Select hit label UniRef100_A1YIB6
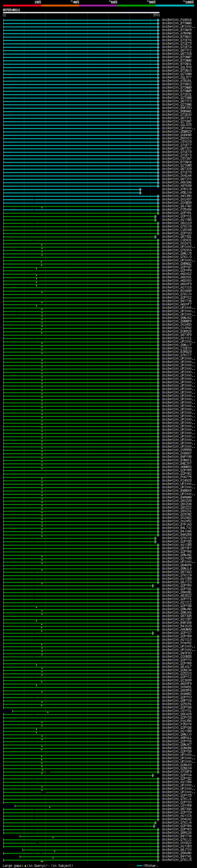This screenshot has height=868, width=197. 176,219
